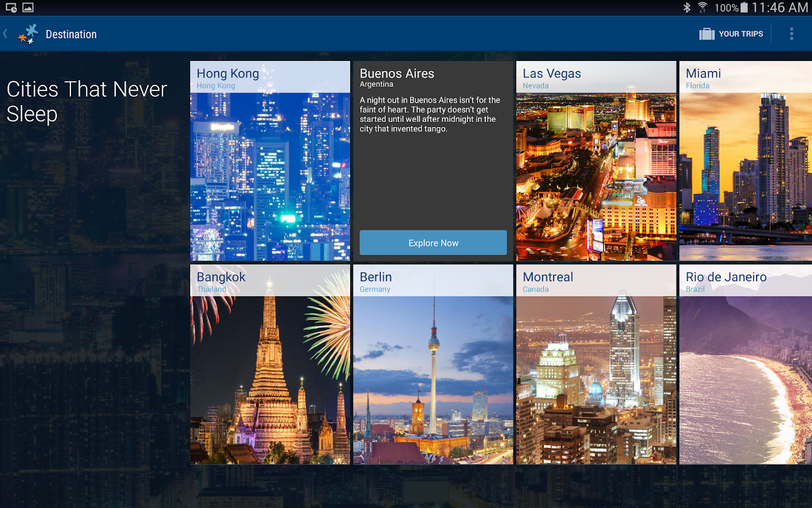Tap the Las Vegas card title
The height and width of the screenshot is (508, 812).
(551, 74)
